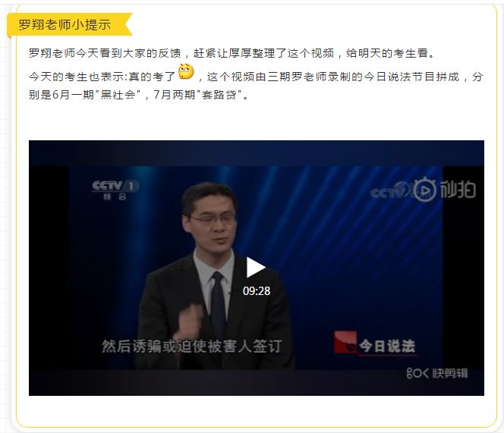Click the red square beside 今日说法
This screenshot has width=504, height=433.
coord(345,342)
